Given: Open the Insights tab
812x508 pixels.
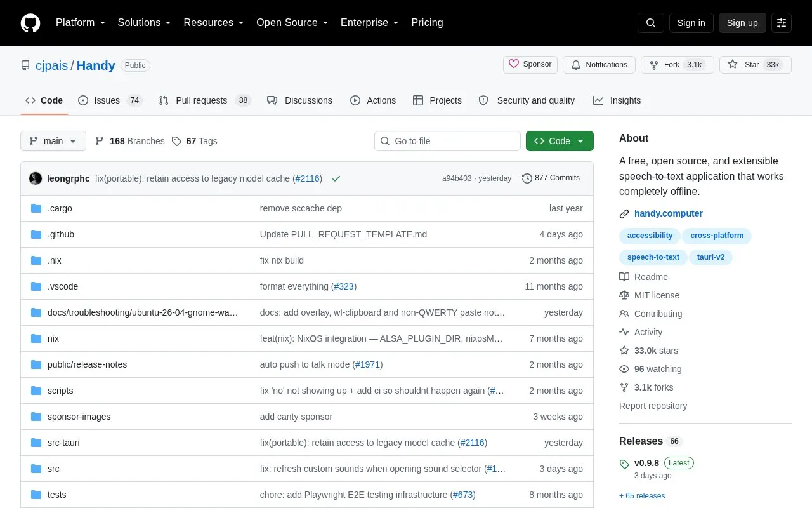Looking at the screenshot, I should (x=617, y=100).
